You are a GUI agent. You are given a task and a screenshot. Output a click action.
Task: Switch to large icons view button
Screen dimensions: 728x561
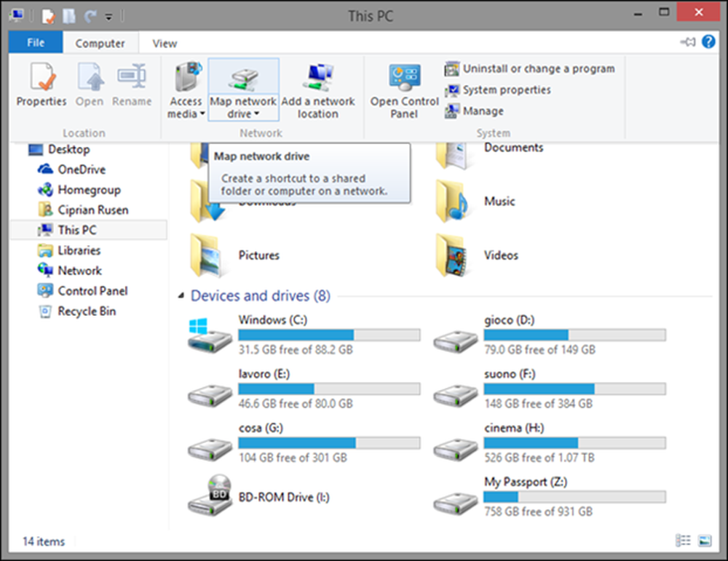[x=705, y=541]
